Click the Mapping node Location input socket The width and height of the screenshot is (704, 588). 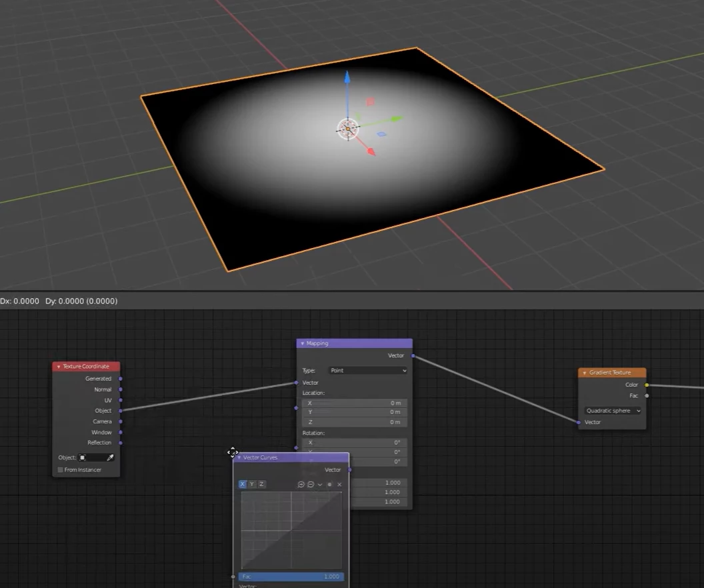click(x=296, y=408)
